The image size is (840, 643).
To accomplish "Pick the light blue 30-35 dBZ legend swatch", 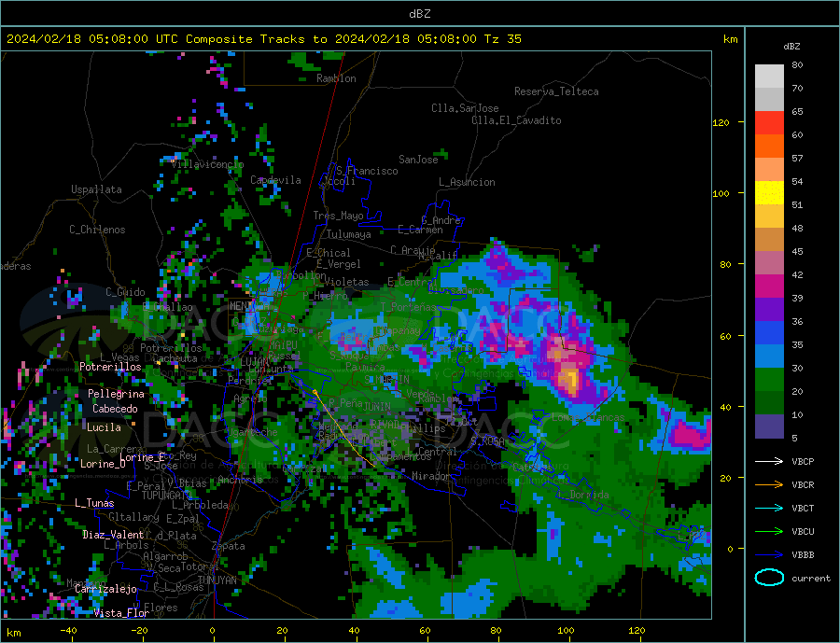I will (x=769, y=356).
